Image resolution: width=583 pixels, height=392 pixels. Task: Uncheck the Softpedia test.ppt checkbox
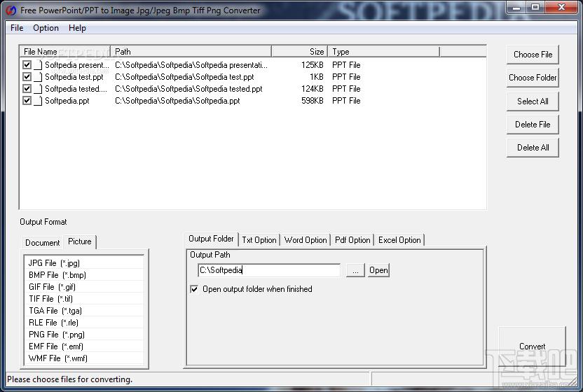tap(27, 76)
